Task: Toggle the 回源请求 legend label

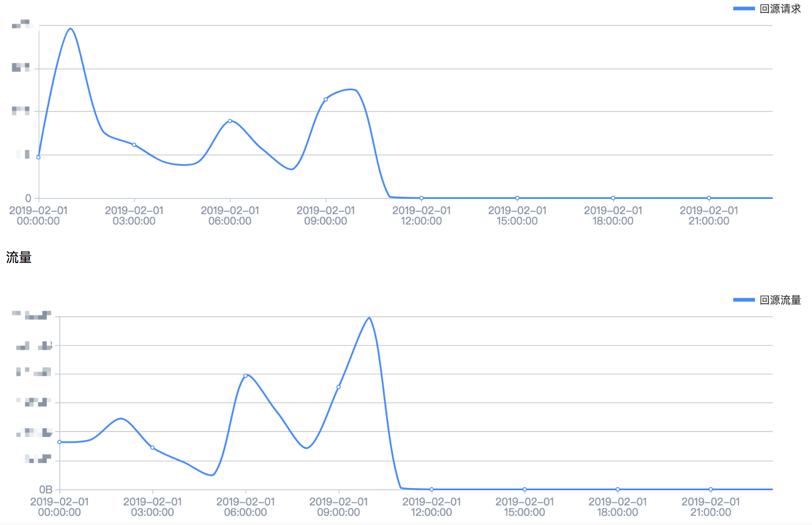Action: tap(780, 9)
